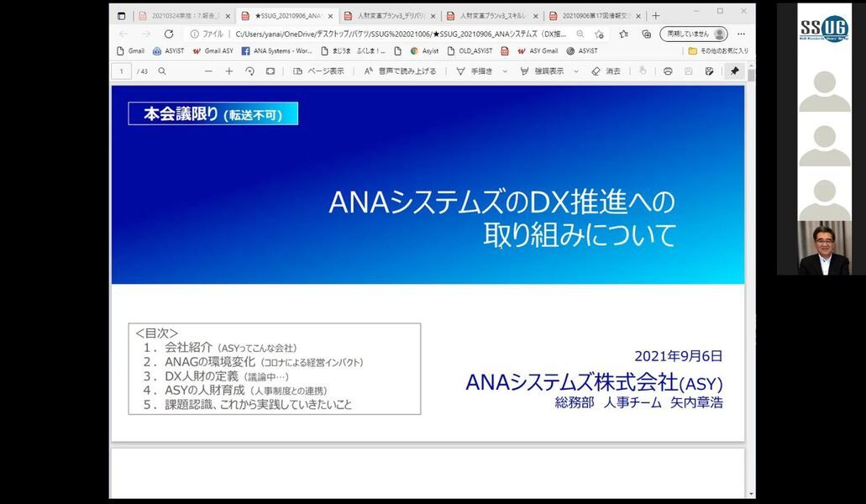Open the OLD_ASYiST bookmark
Screen dimensions: 866x504
(x=470, y=50)
